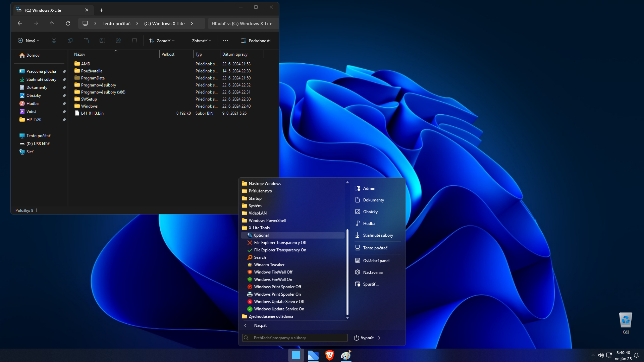Run Windows FireWall Off
Screen dimensions: 644x362
tap(273, 272)
